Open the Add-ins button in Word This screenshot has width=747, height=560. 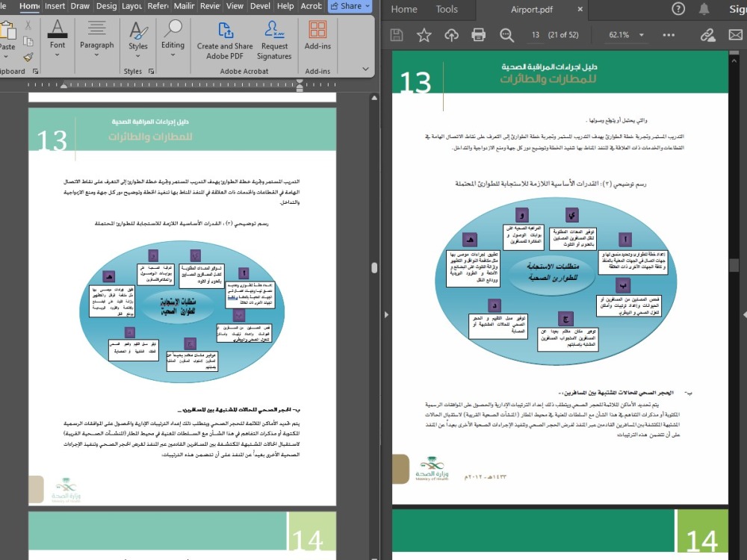click(x=317, y=36)
